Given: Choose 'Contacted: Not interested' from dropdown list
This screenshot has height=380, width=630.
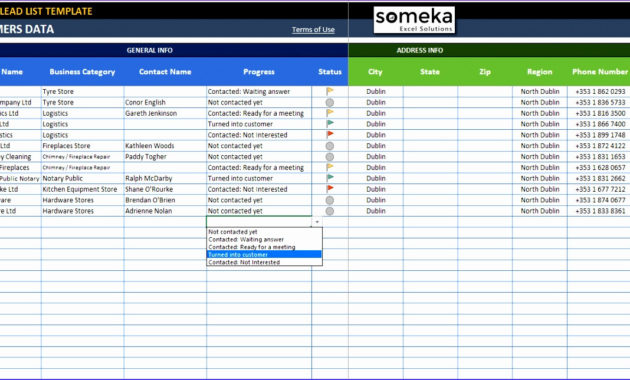Looking at the screenshot, I should pyautogui.click(x=264, y=262).
